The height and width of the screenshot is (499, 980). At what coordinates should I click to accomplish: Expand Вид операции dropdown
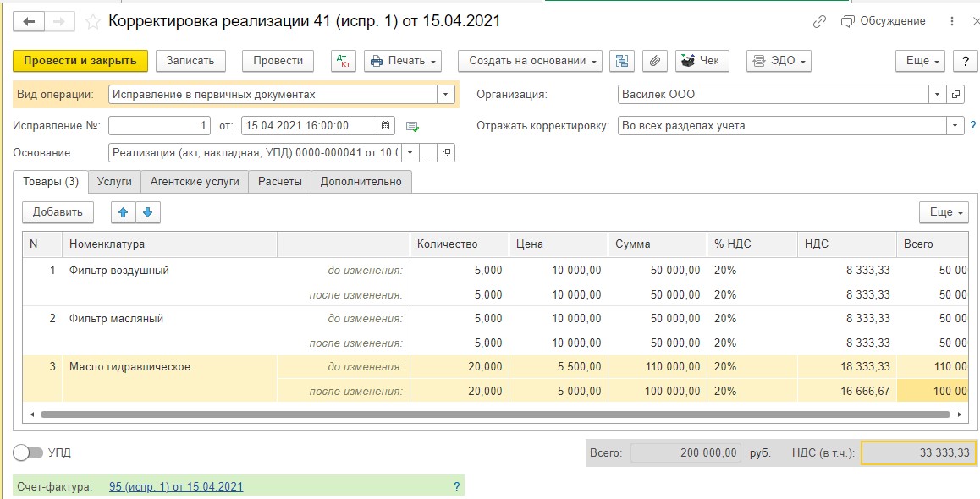(x=445, y=95)
